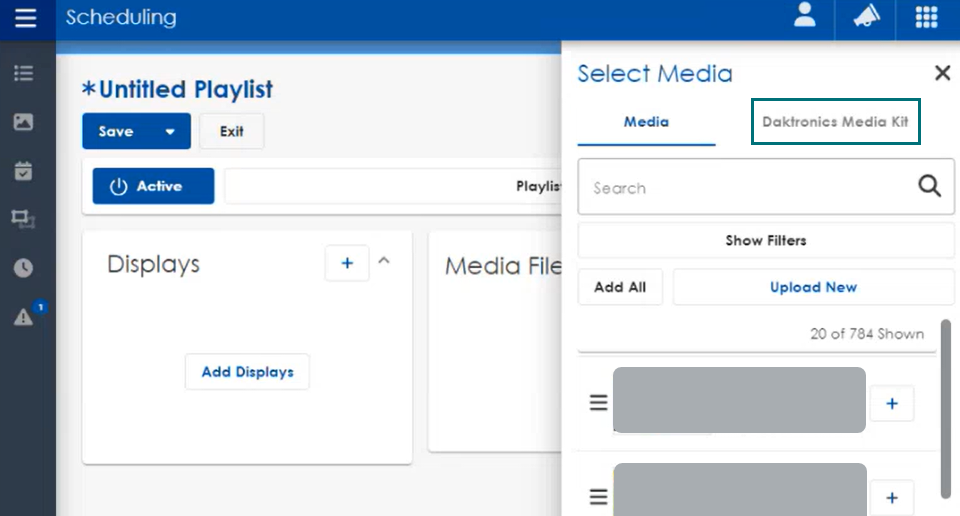Click the megaphone announcements icon
The width and height of the screenshot is (960, 516).
866,17
